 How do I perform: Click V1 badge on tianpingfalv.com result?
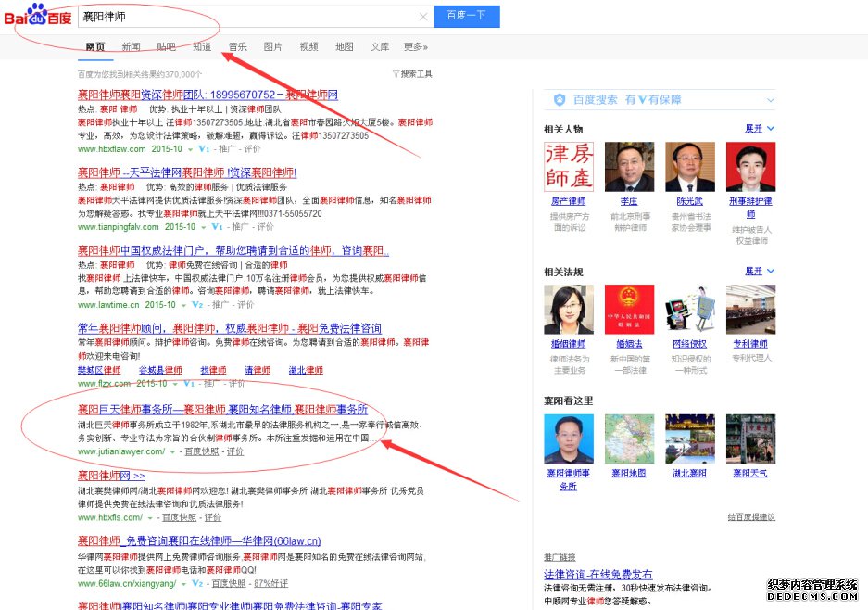point(217,227)
